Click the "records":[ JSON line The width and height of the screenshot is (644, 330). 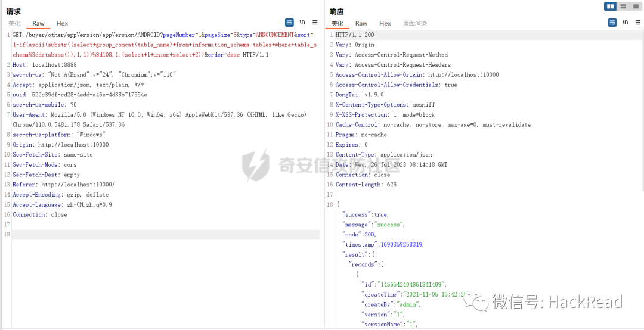click(x=366, y=264)
